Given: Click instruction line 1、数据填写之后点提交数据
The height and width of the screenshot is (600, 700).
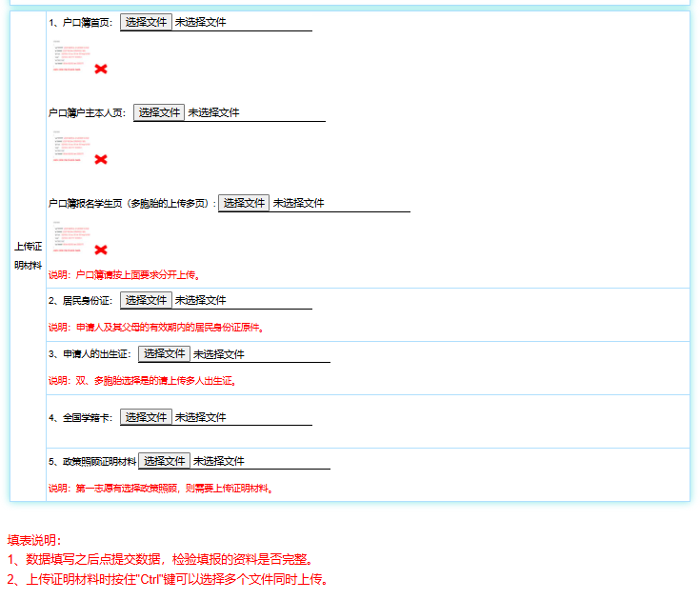Looking at the screenshot, I should pyautogui.click(x=160, y=559).
